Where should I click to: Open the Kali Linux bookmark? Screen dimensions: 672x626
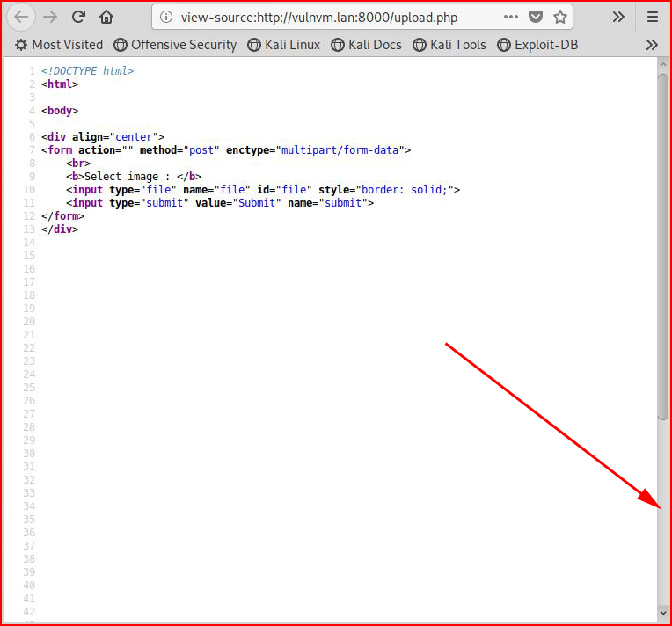(x=284, y=45)
